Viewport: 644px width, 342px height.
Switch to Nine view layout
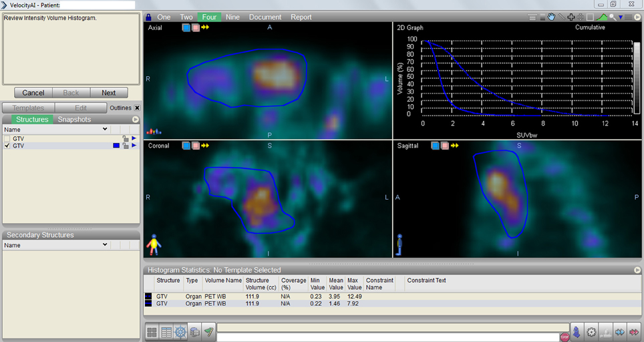[x=232, y=17]
